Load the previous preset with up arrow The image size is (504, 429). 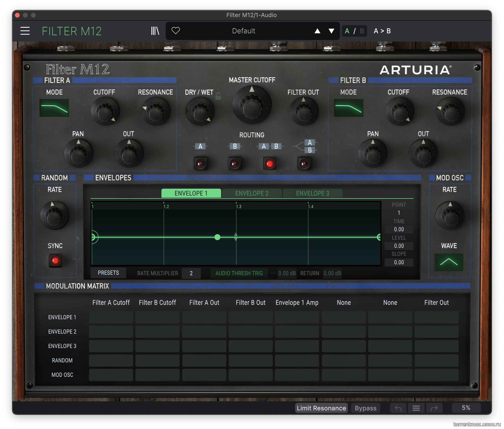(317, 31)
